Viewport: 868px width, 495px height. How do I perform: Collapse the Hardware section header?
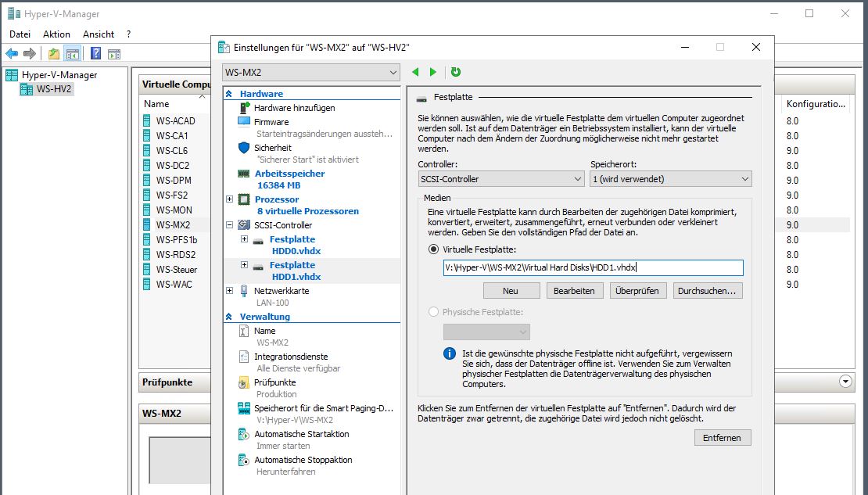[228, 94]
